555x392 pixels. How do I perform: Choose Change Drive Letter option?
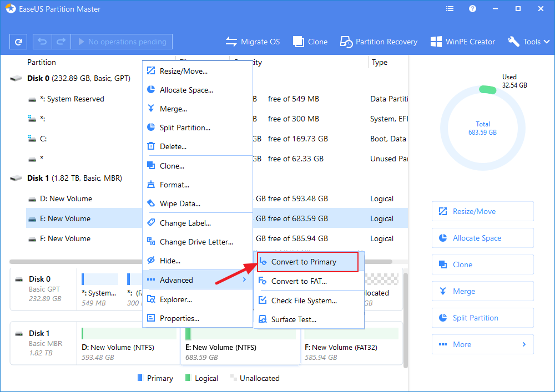coord(198,242)
